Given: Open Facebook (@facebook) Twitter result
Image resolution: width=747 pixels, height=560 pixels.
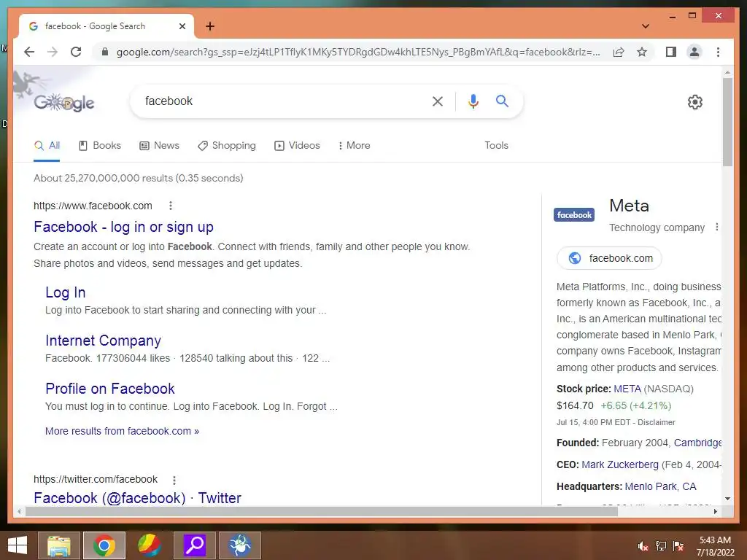Looking at the screenshot, I should [137, 498].
